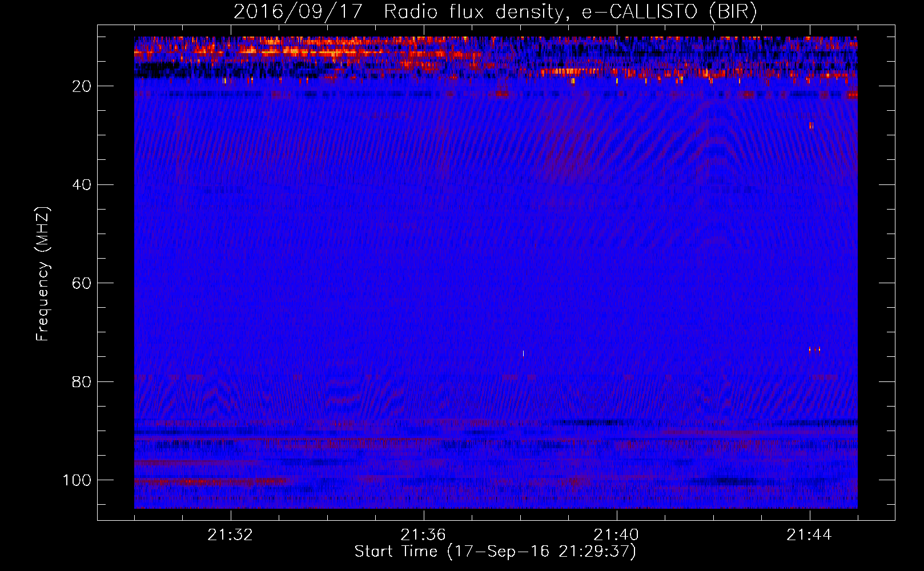Click the 20 MHz frequency tick label
Screen dimensions: 924x571
(x=82, y=86)
